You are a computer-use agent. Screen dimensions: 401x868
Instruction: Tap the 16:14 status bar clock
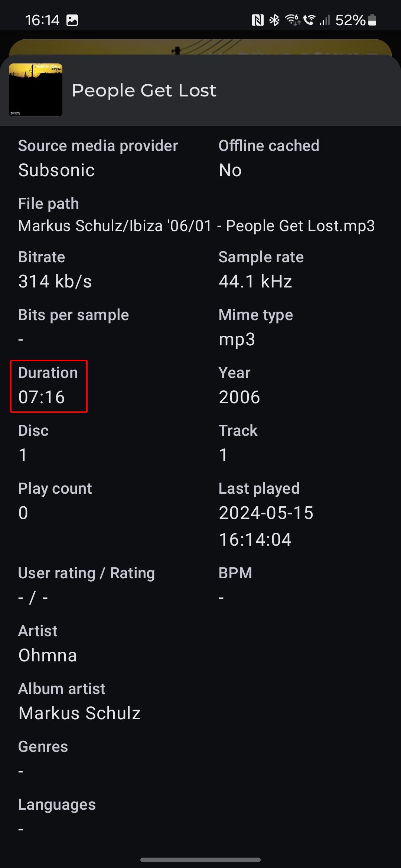(42, 20)
